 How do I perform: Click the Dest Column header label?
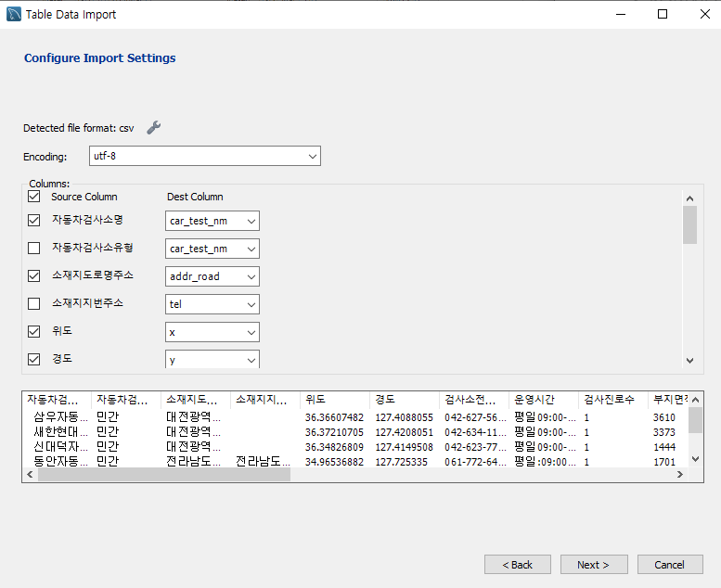195,197
